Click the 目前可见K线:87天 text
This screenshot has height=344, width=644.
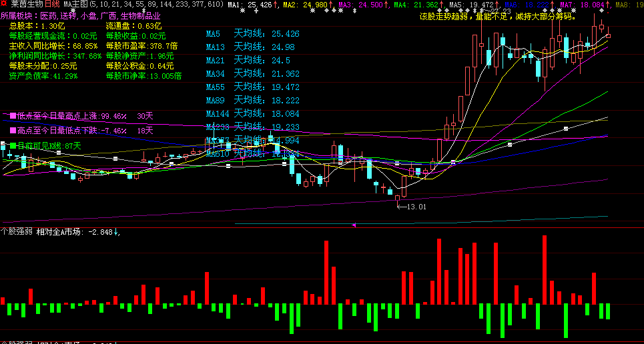[49, 145]
